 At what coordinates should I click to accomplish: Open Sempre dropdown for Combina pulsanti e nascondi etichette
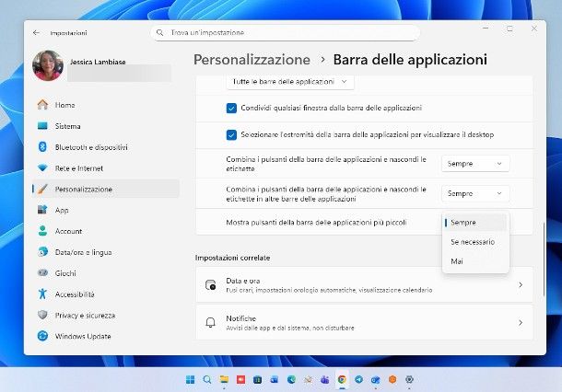pos(475,164)
